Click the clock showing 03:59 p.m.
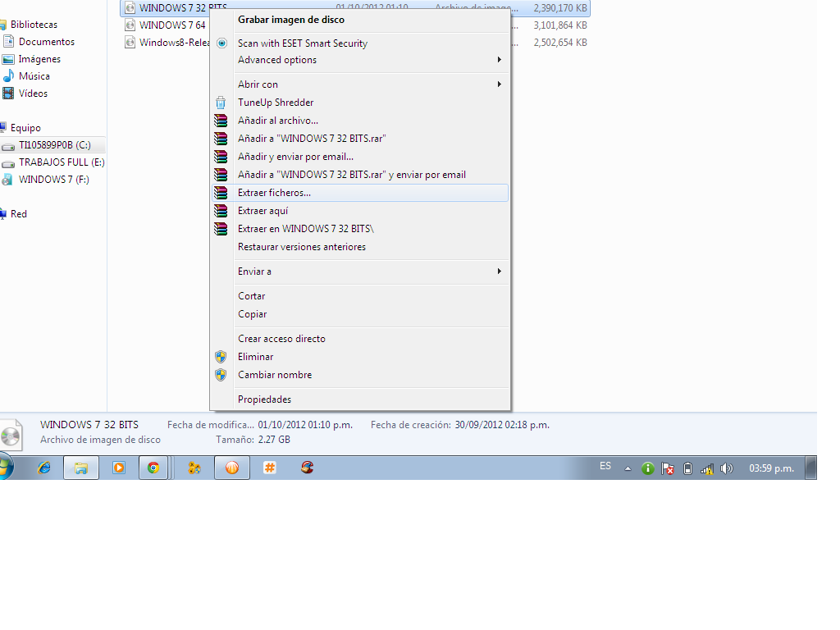Viewport: 840px width, 630px height. [x=771, y=468]
